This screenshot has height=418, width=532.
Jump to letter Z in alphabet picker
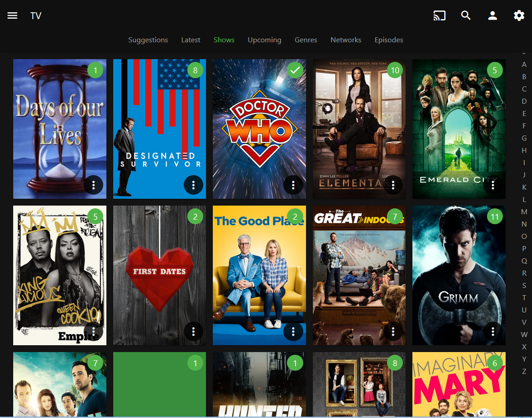524,371
